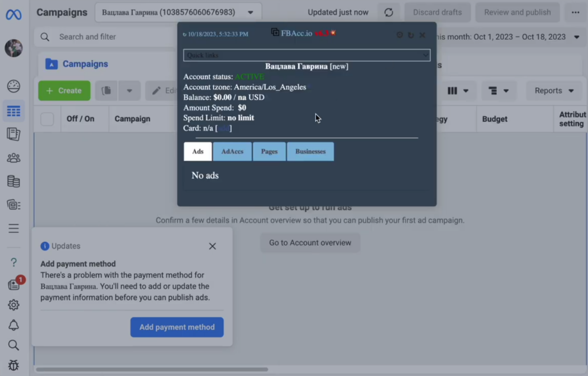This screenshot has height=376, width=588.
Task: Click the Add payment method button
Action: (x=177, y=327)
